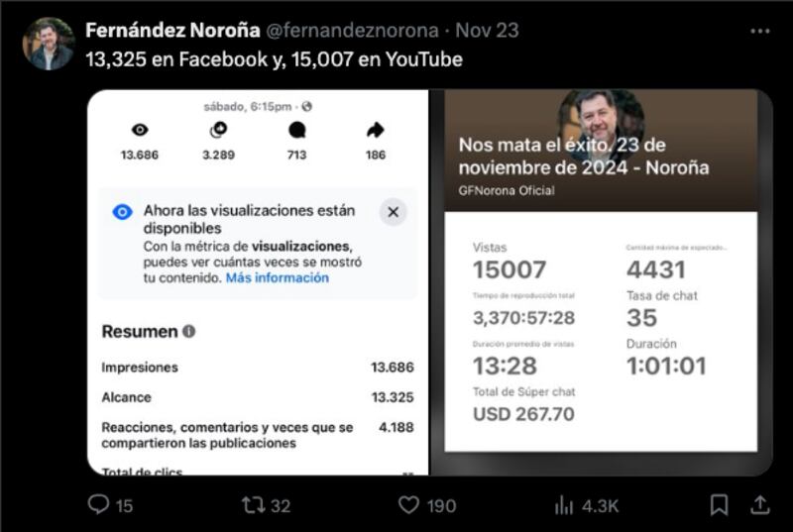Click the share arrow showing 186
Viewport: 793px width, 532px height.
(376, 130)
